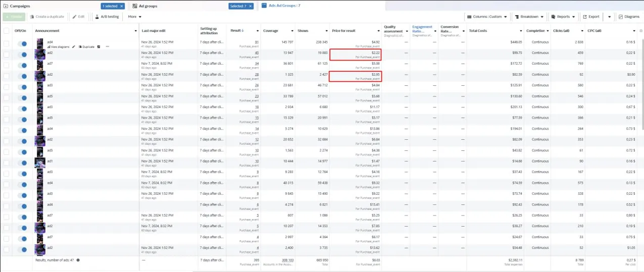Image resolution: width=644 pixels, height=272 pixels.
Task: Click View diagrams link under ad4
Action: point(59,47)
